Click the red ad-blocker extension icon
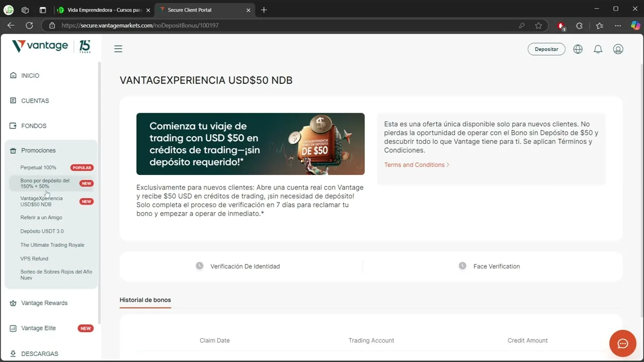644x362 pixels. pos(561,26)
